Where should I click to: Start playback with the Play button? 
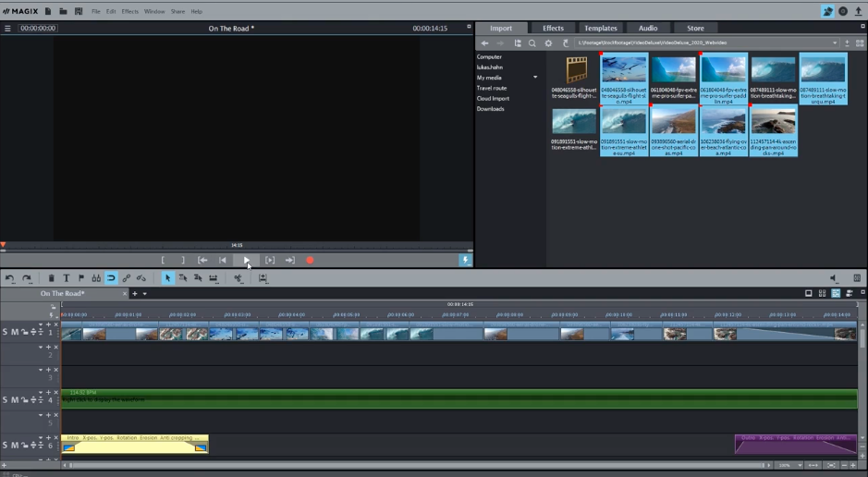(x=246, y=261)
